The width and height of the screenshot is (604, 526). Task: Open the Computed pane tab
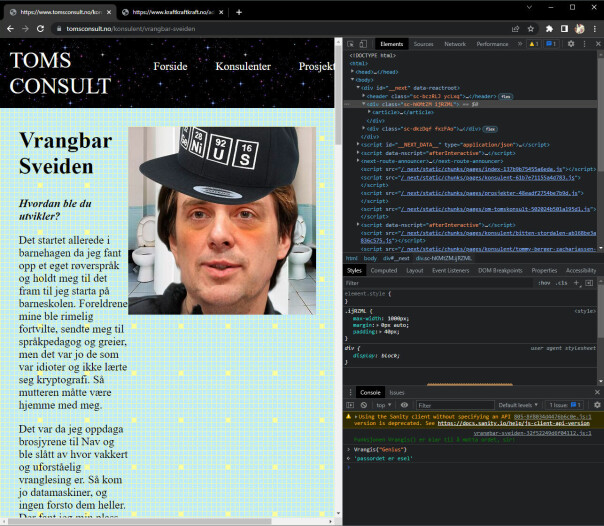click(x=384, y=270)
